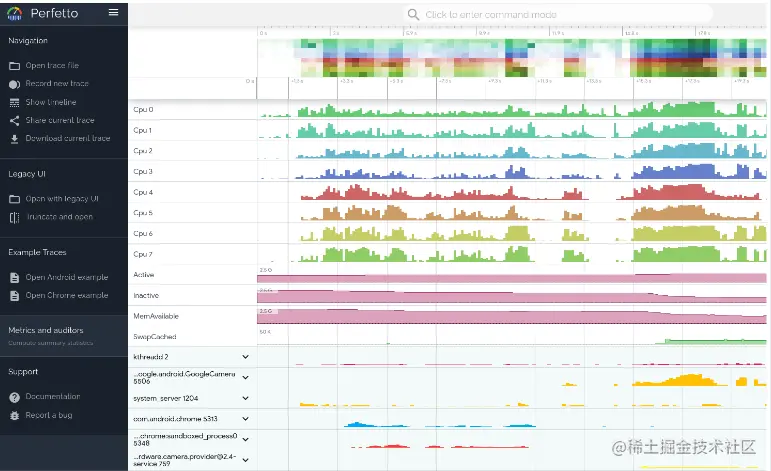Select the Cpu 3 track label

(143, 172)
